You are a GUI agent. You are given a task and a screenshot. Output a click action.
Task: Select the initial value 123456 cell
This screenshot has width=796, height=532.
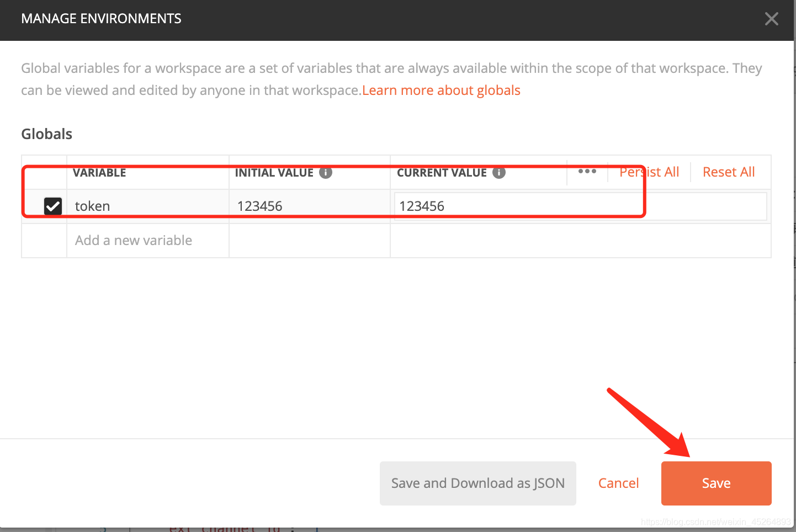310,206
